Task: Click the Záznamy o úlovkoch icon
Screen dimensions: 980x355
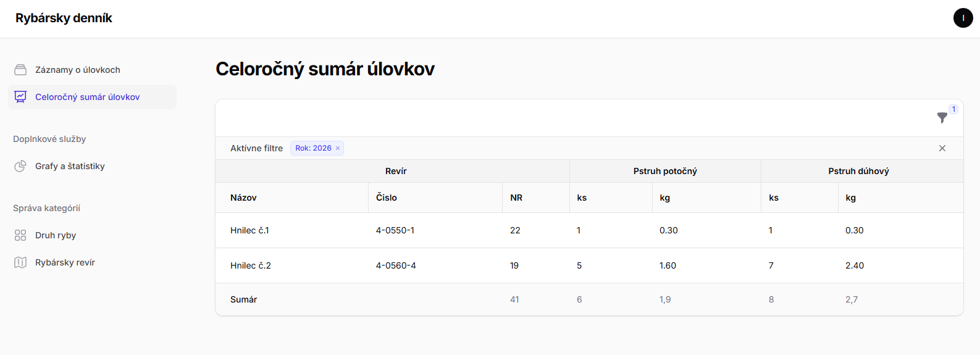Action: tap(20, 70)
